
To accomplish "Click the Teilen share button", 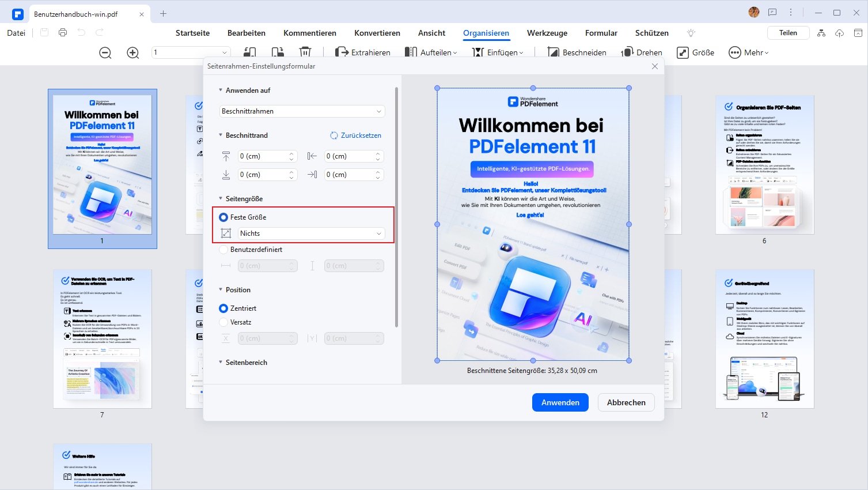I will [788, 33].
